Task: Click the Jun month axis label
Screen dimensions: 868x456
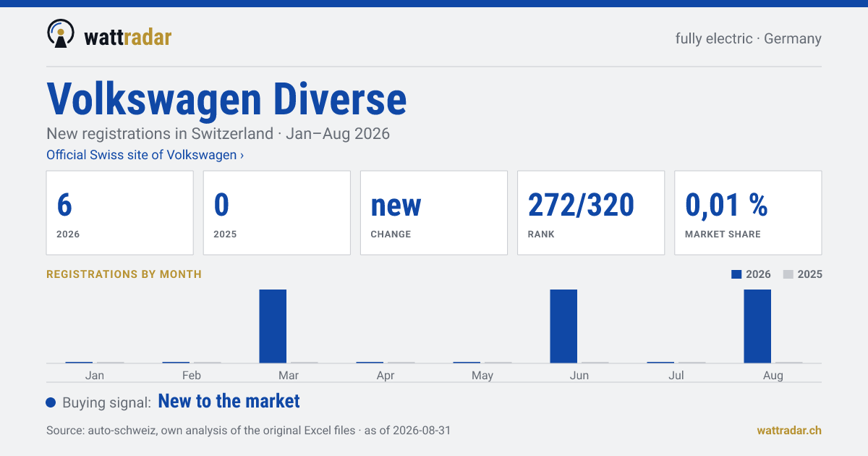Action: (x=579, y=375)
